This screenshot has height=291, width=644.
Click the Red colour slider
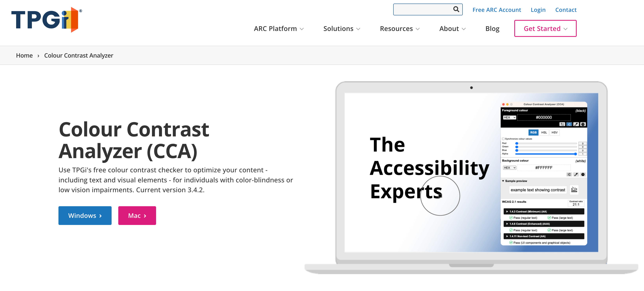[x=546, y=144]
